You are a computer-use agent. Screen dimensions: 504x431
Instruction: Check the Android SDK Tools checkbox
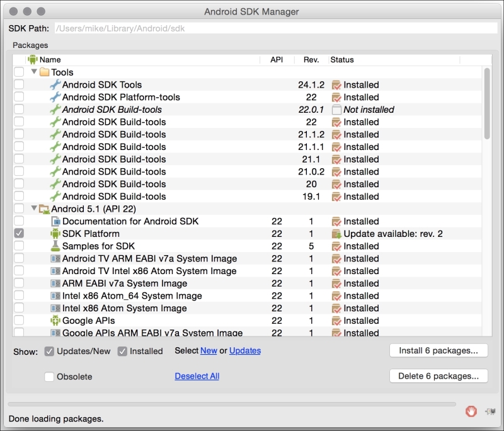pyautogui.click(x=19, y=84)
